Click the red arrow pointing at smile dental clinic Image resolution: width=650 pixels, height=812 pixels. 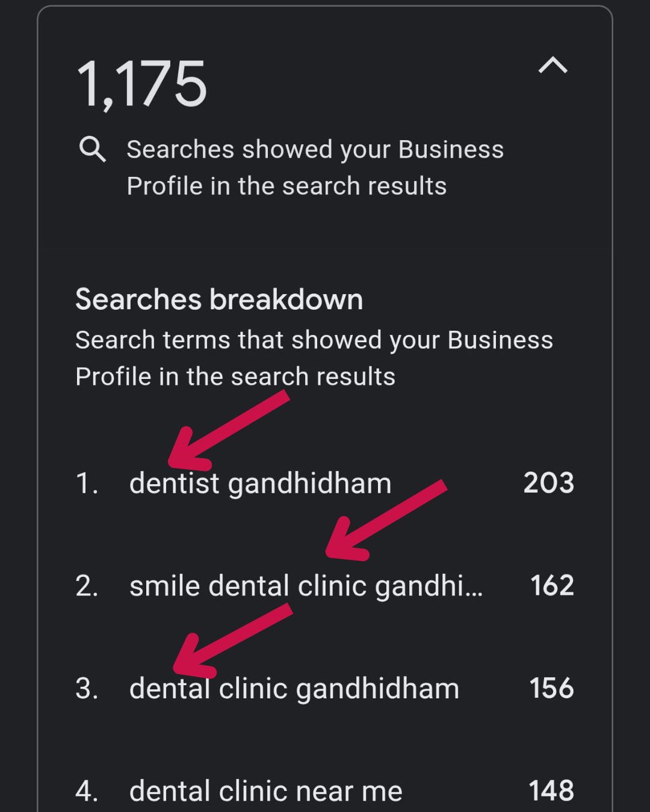pyautogui.click(x=386, y=520)
